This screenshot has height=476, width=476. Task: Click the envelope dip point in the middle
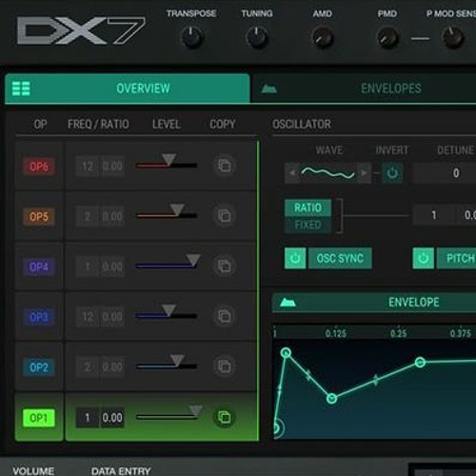tap(331, 398)
